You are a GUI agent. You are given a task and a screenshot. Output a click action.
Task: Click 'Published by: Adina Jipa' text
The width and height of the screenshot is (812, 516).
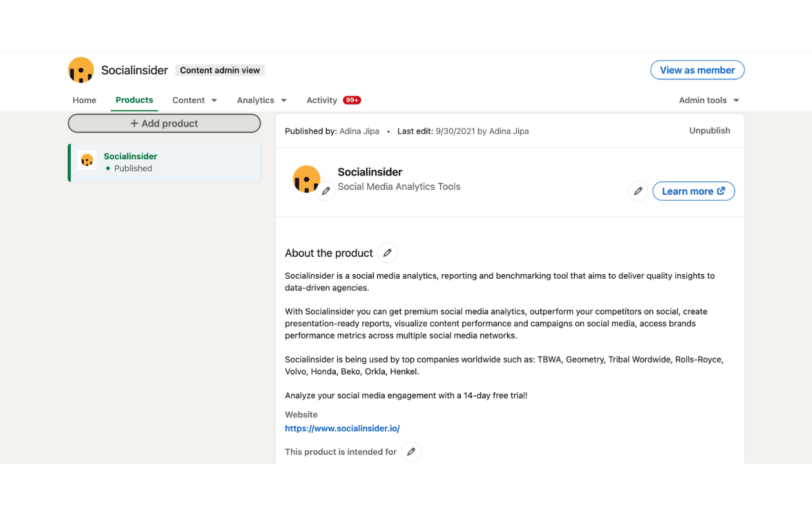click(x=333, y=131)
